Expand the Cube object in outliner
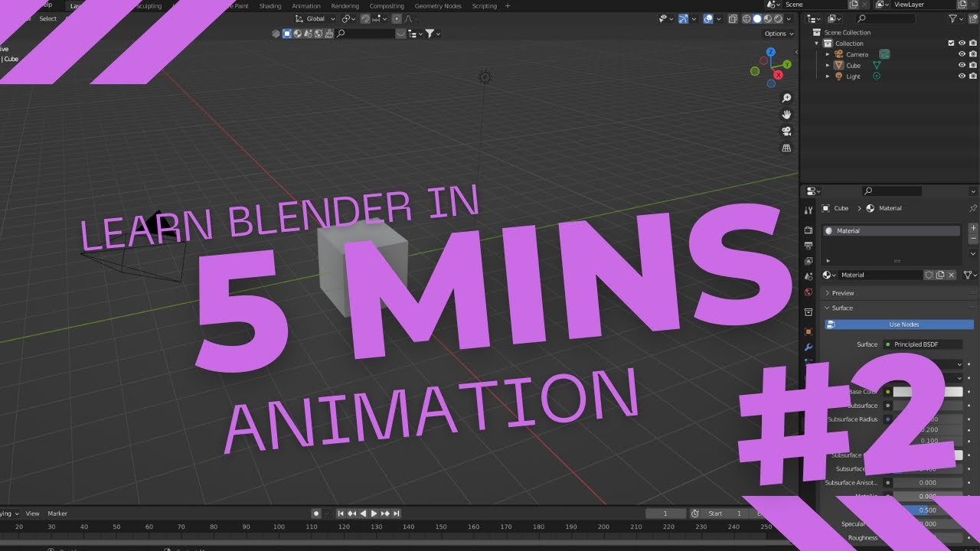Screen dimensions: 980x551 pos(828,65)
